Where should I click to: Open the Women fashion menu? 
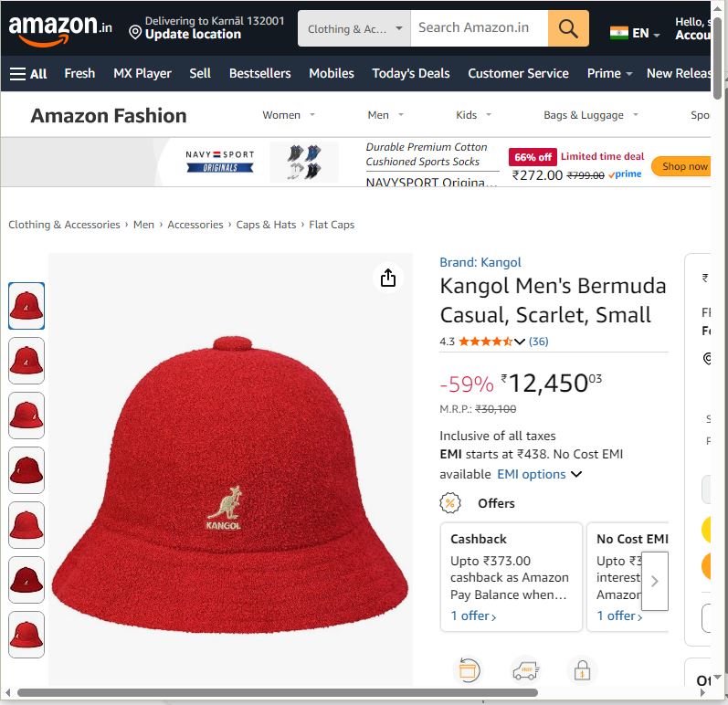point(289,115)
